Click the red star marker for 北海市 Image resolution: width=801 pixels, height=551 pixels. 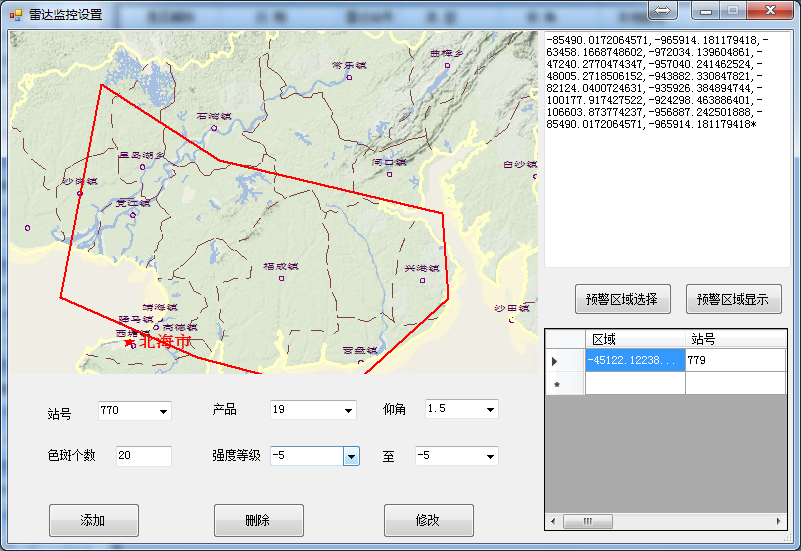point(129,342)
